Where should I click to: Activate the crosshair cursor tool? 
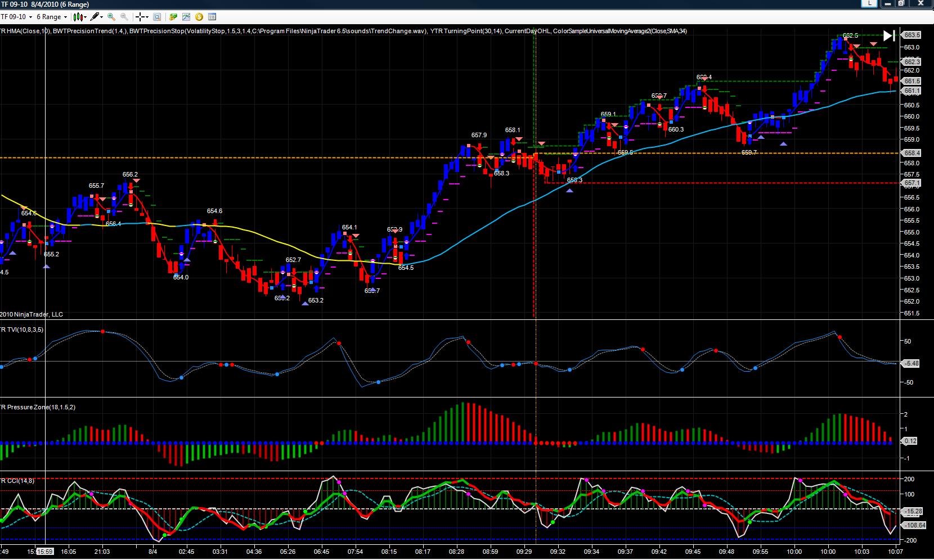140,17
